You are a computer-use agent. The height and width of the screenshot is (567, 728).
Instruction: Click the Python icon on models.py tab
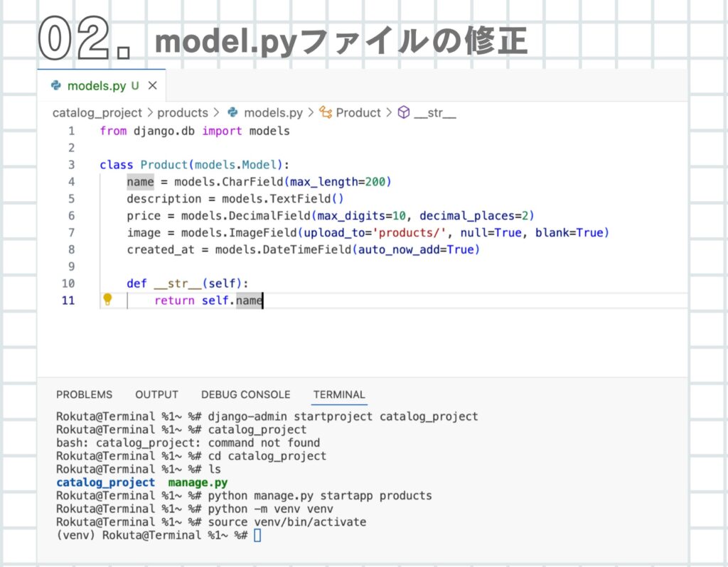(56, 85)
